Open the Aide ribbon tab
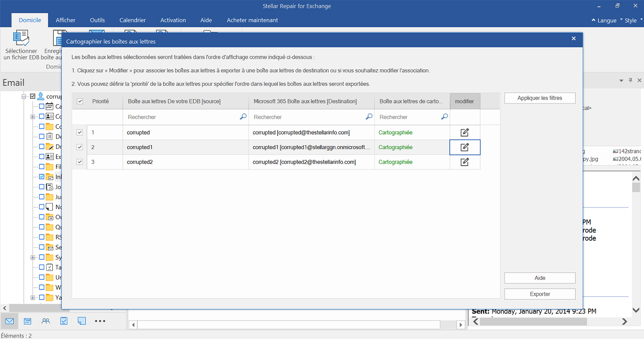 206,20
